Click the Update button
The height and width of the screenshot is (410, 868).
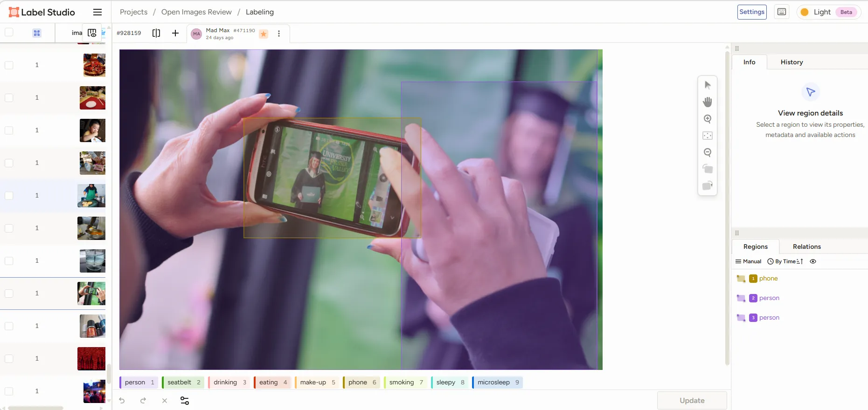coord(692,401)
